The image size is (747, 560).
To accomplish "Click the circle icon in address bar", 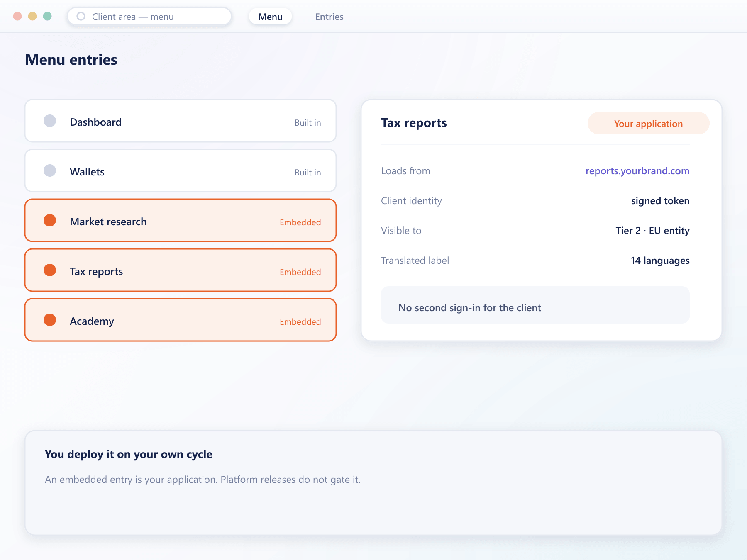I will [81, 17].
